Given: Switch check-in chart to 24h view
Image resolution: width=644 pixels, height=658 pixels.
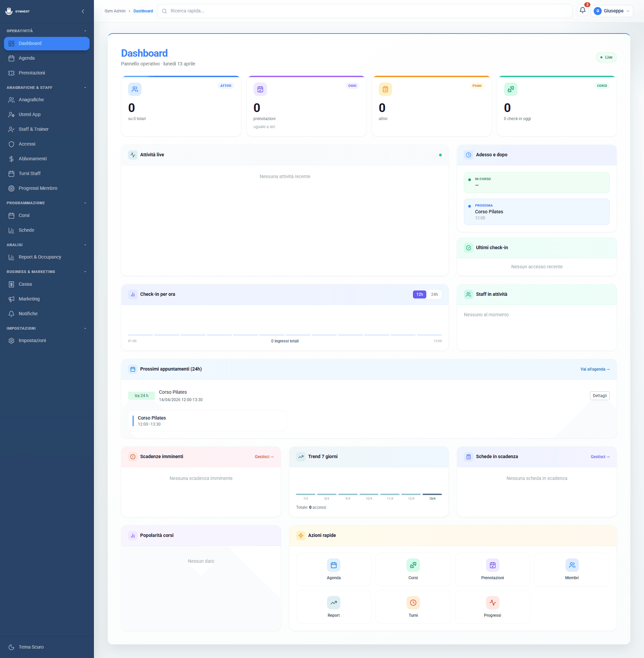Looking at the screenshot, I should pos(434,294).
